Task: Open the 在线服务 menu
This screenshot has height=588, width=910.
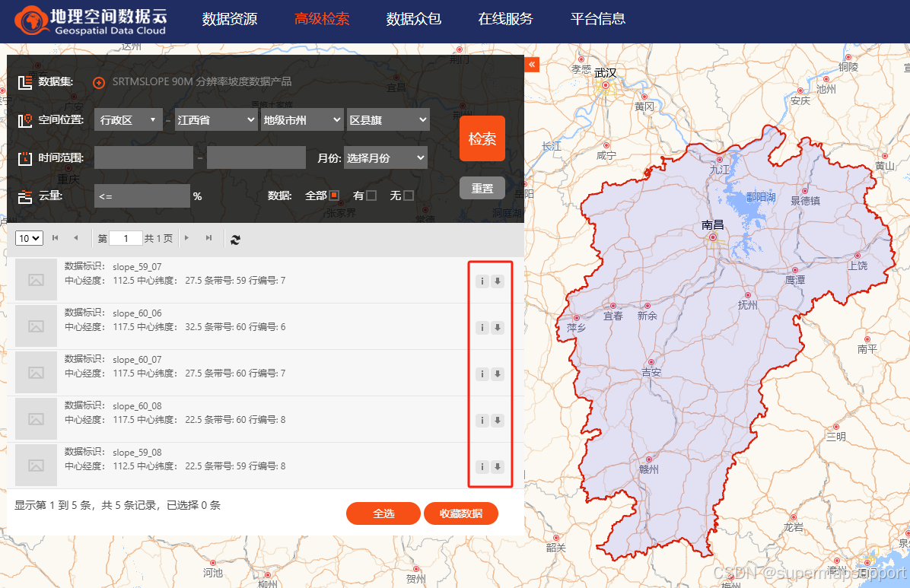Action: [x=505, y=19]
